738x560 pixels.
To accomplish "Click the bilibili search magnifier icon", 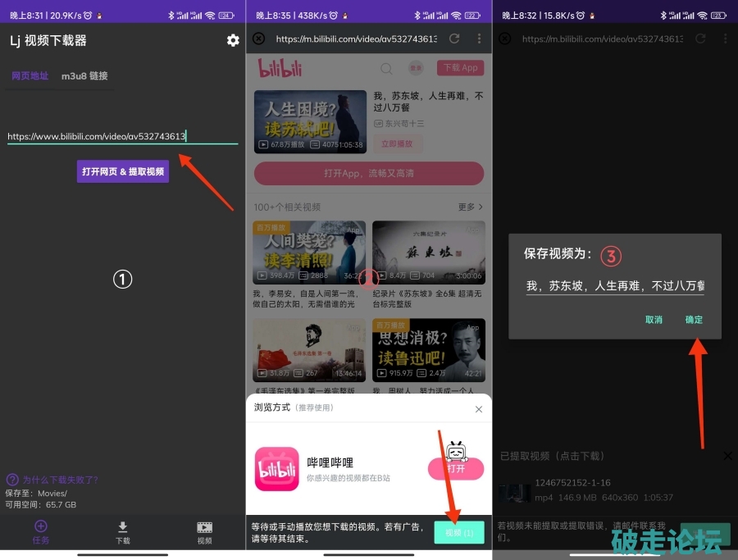I will pos(386,69).
